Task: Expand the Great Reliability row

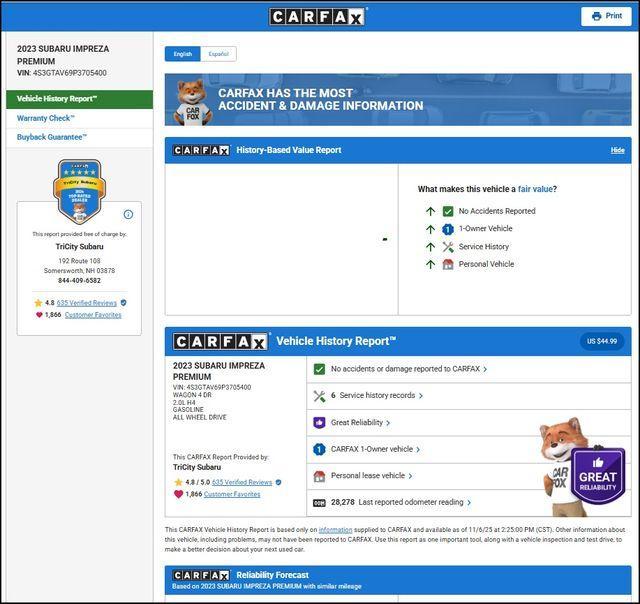Action: tap(361, 423)
